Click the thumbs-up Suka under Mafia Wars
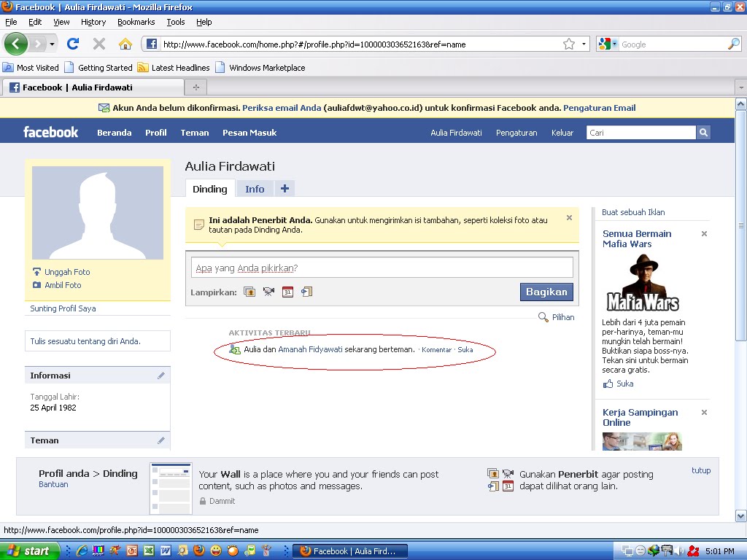The width and height of the screenshot is (747, 560). pos(619,384)
